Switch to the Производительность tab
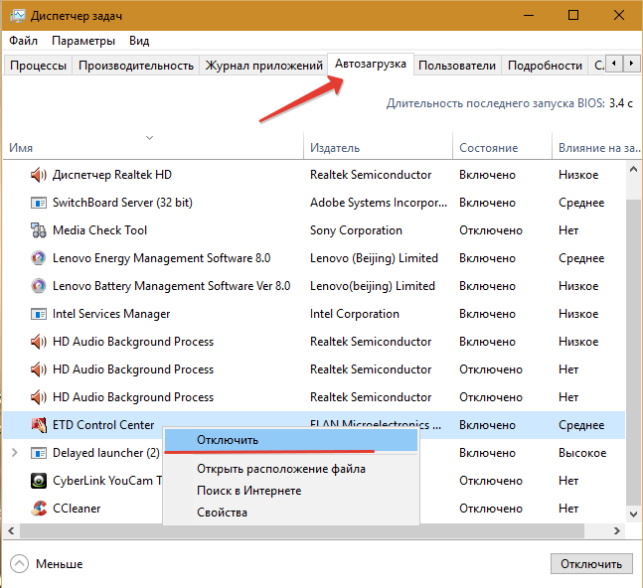The image size is (643, 588). tap(136, 66)
